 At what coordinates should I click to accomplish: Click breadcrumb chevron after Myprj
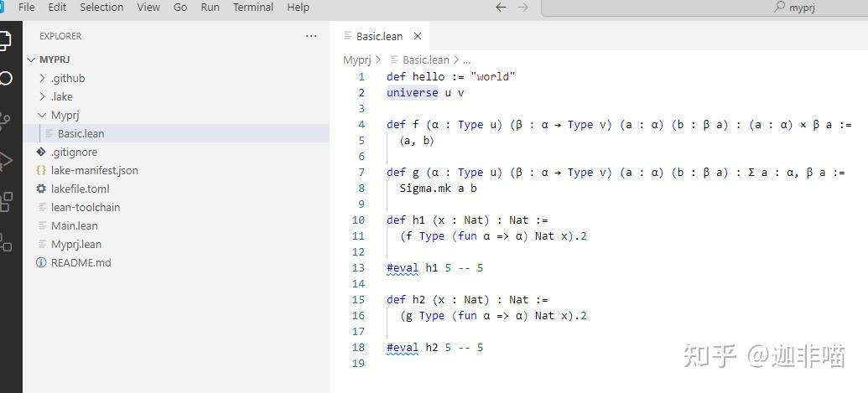[x=377, y=59]
